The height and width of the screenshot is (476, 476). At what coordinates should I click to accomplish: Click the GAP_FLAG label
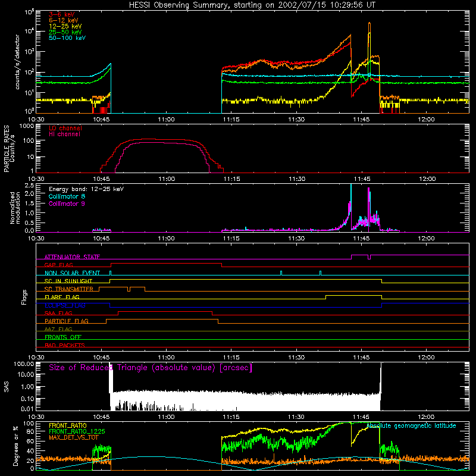point(58,265)
